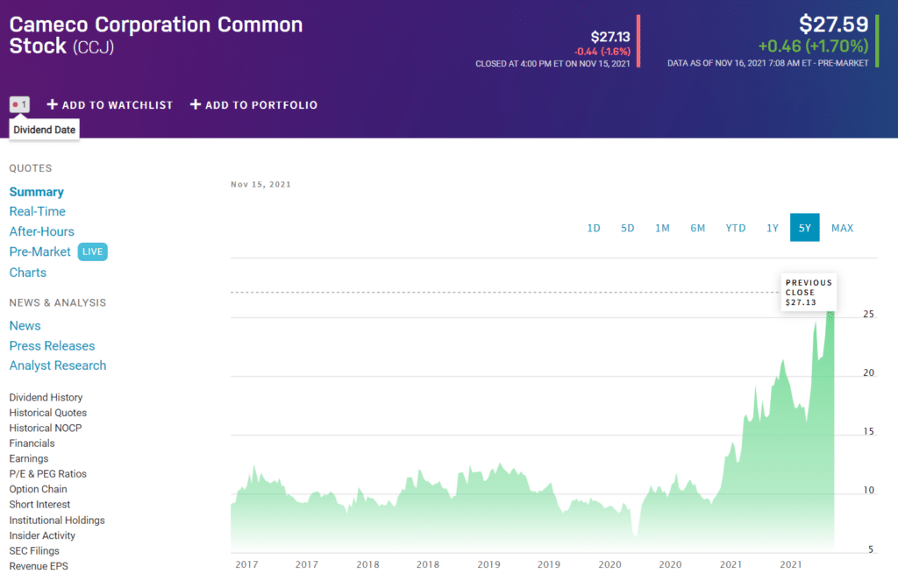
Task: Open the Pre-Market quotes link
Action: pyautogui.click(x=39, y=251)
